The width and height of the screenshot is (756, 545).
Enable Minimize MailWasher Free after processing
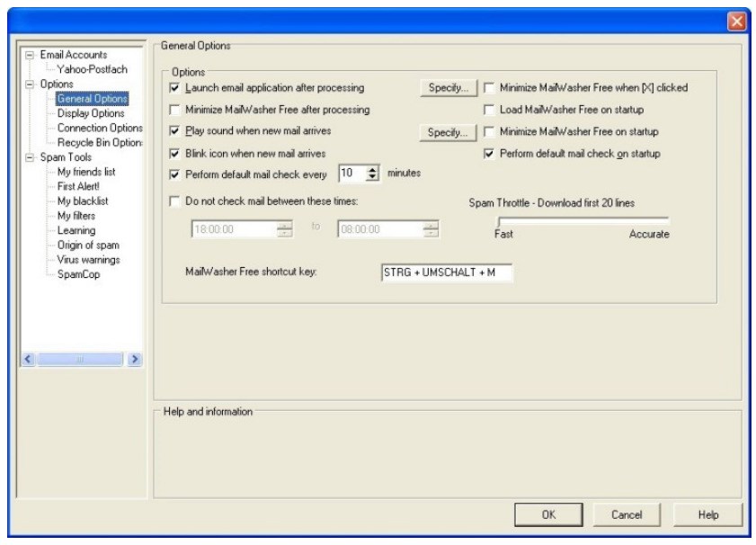(174, 110)
